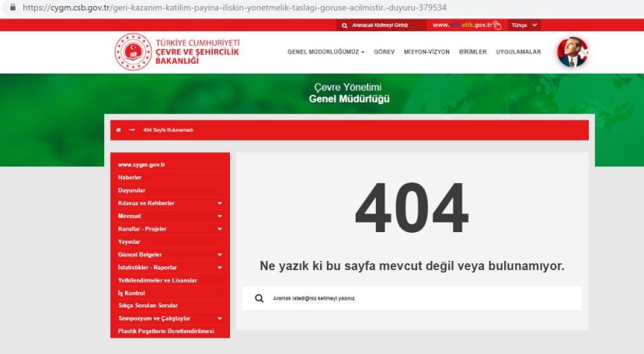Click the magnifier icon in top red bar
This screenshot has width=644, height=354.
pos(345,26)
